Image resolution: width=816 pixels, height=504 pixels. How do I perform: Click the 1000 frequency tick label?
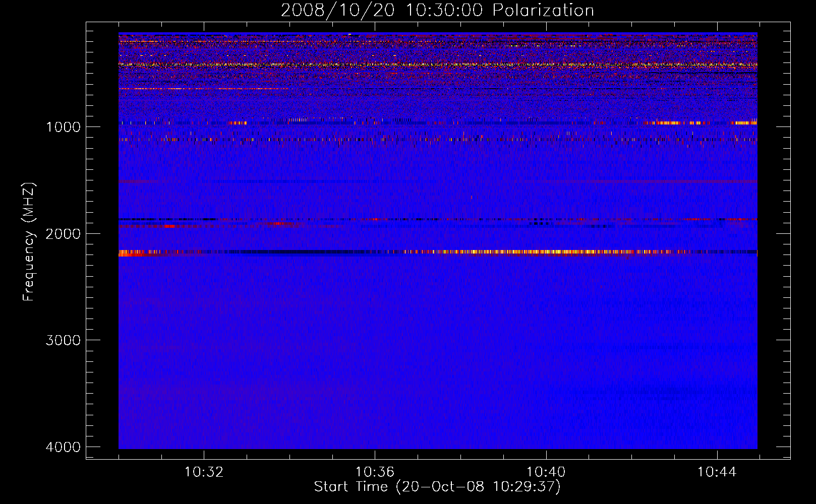[63, 127]
